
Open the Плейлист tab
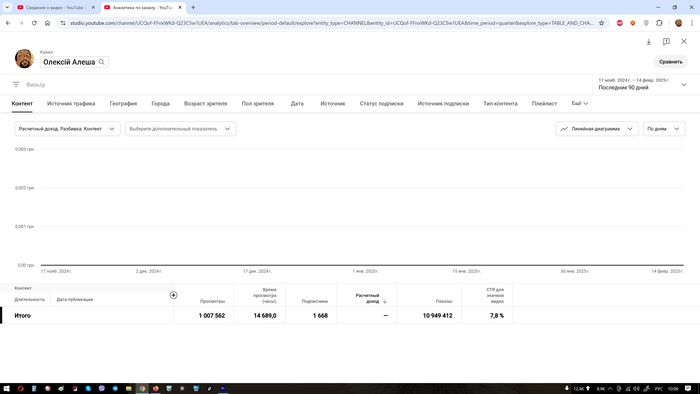tap(544, 103)
